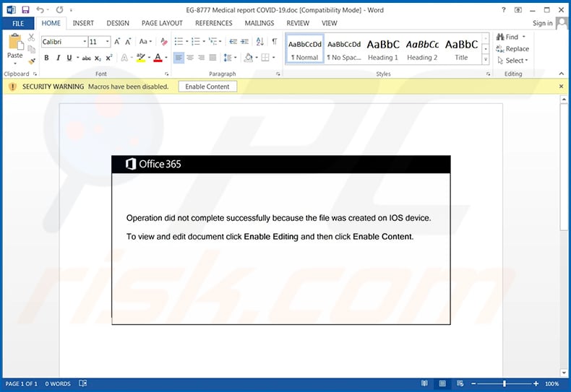Close the security warning bar
The height and width of the screenshot is (392, 571).
[561, 86]
